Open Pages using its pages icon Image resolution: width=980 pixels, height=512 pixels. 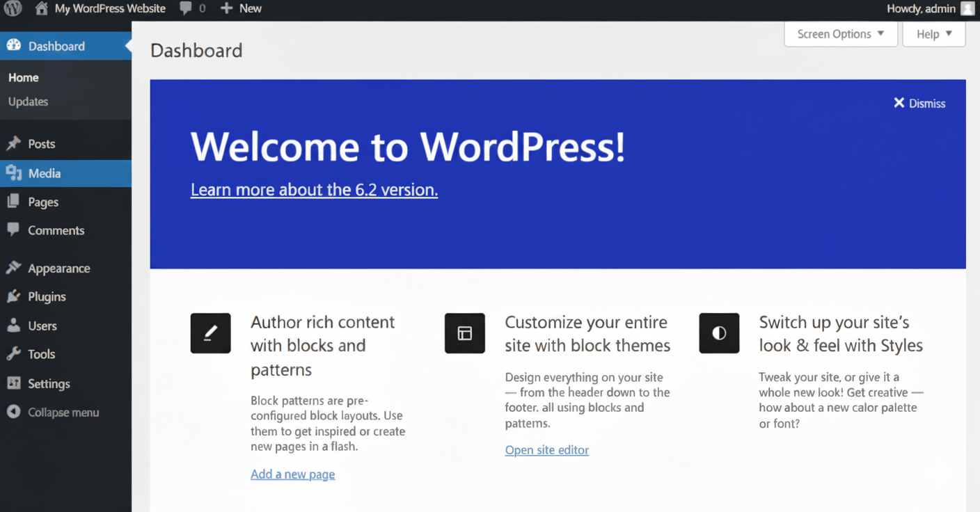pos(15,202)
